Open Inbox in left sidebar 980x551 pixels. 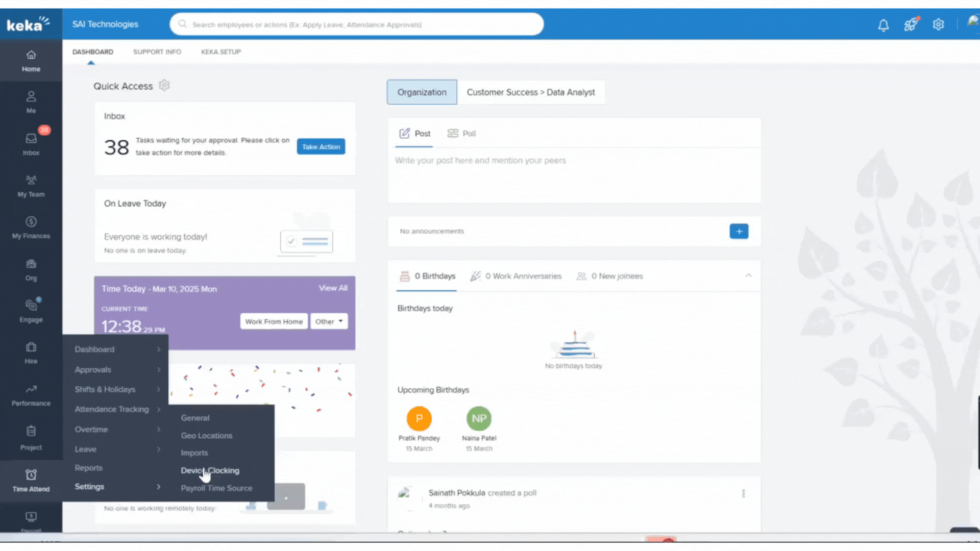(31, 143)
